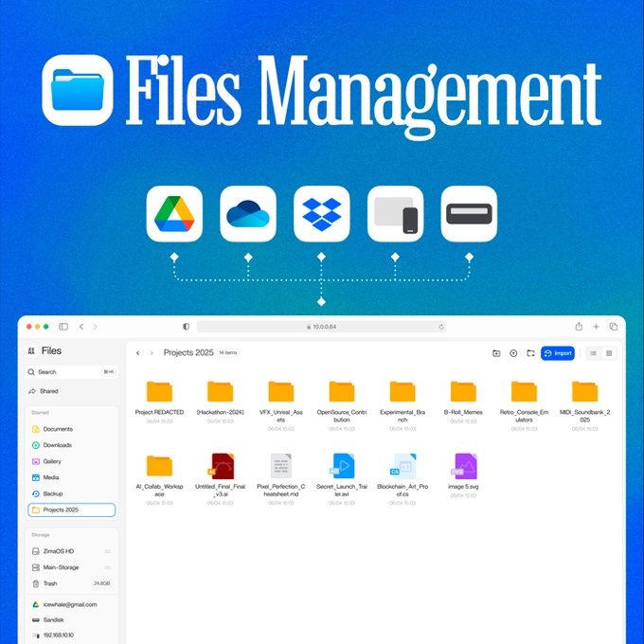644x644 pixels.
Task: Click the handle next to Main-Storage
Action: [x=108, y=567]
